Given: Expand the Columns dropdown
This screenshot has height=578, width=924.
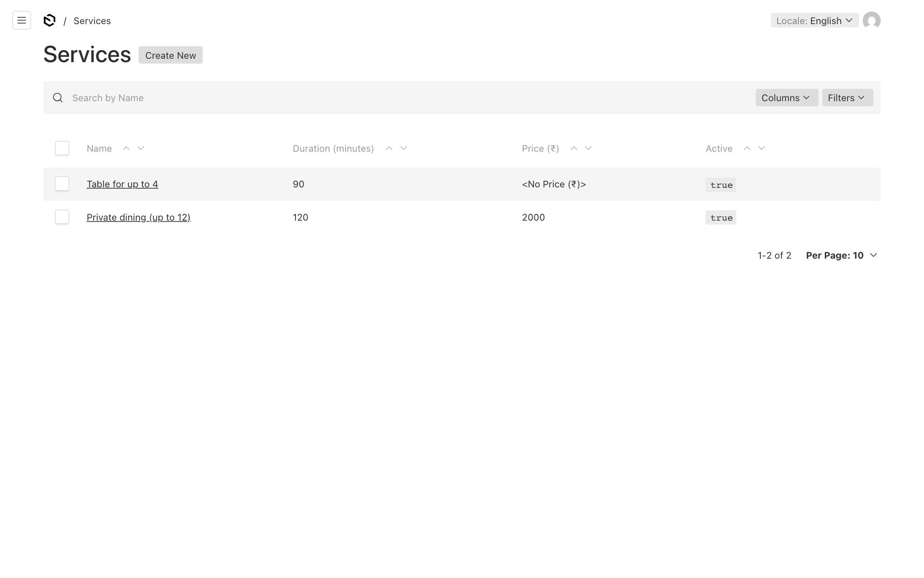Looking at the screenshot, I should point(786,98).
